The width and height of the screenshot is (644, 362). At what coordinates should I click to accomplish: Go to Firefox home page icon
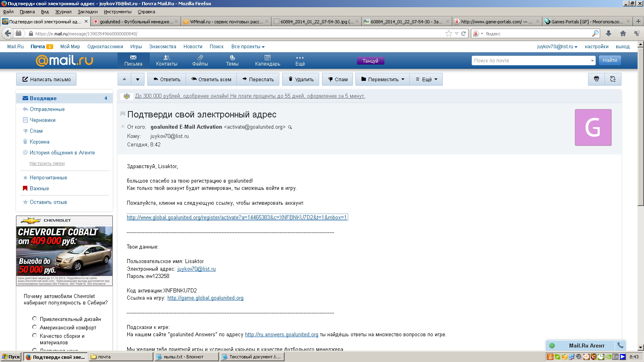coord(623,33)
